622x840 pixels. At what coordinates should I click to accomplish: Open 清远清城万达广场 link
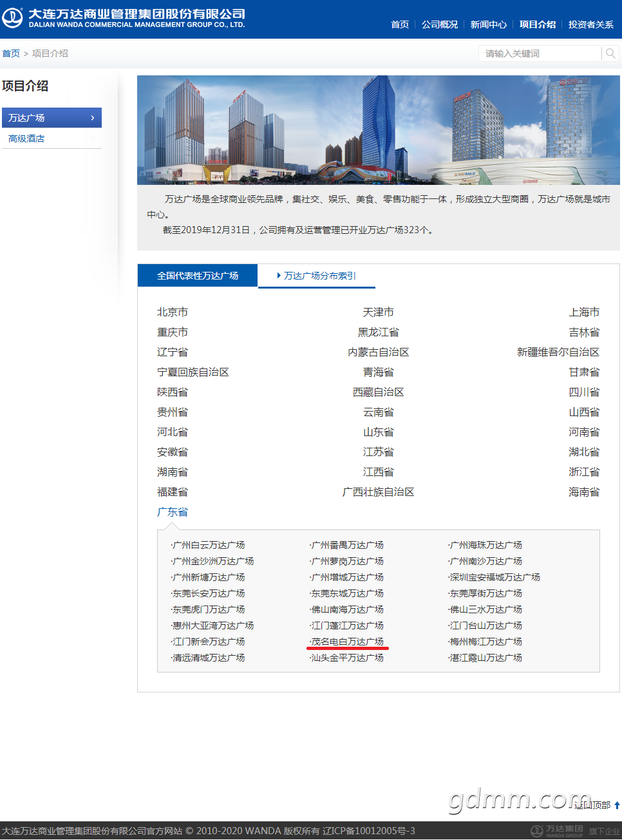[209, 658]
